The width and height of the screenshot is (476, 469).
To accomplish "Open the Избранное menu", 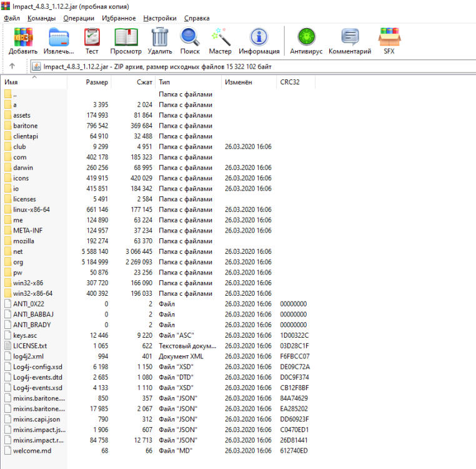I will (x=119, y=18).
